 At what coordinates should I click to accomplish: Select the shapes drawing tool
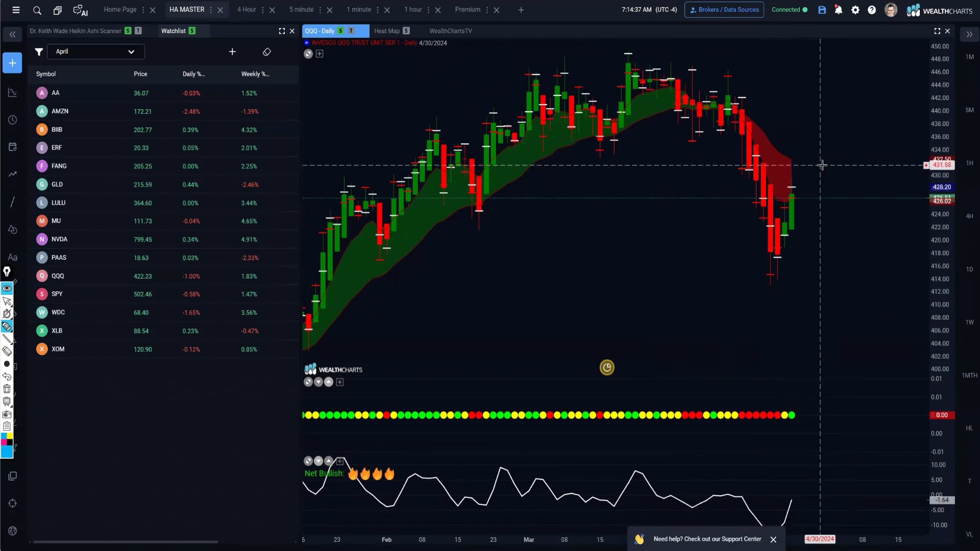(x=12, y=230)
